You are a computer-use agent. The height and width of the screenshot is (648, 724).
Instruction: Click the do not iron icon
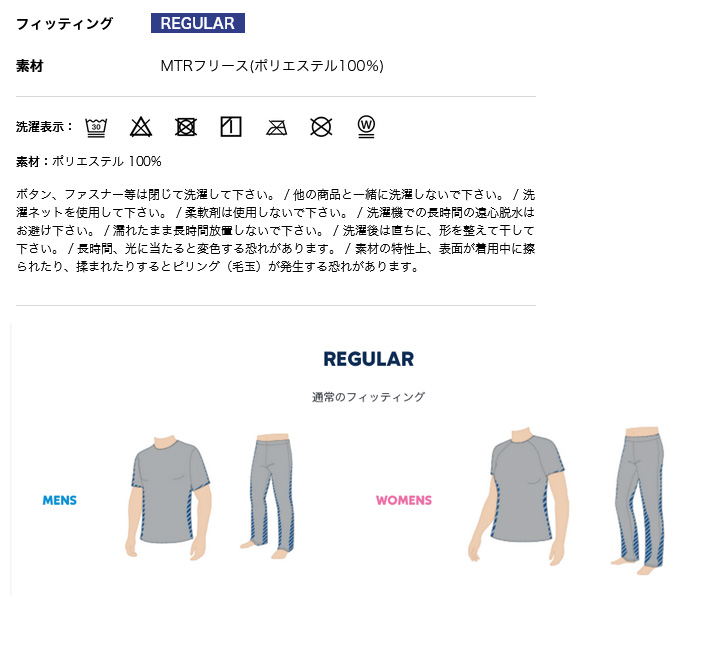tap(277, 127)
